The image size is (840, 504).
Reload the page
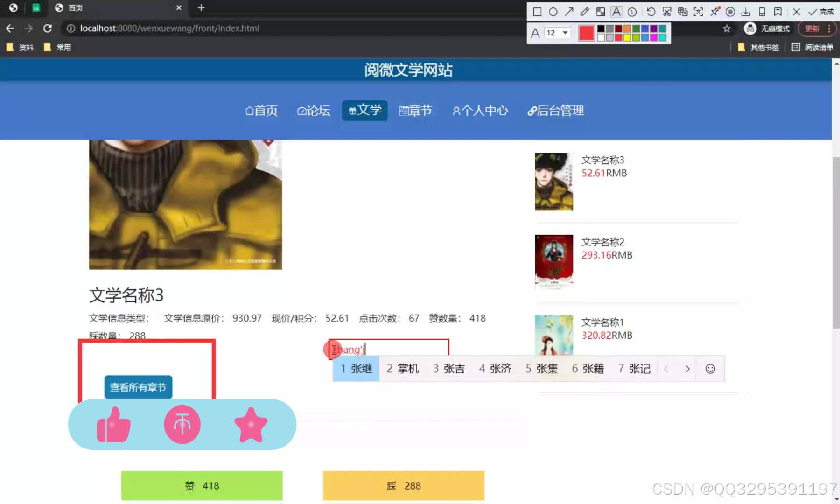point(47,28)
